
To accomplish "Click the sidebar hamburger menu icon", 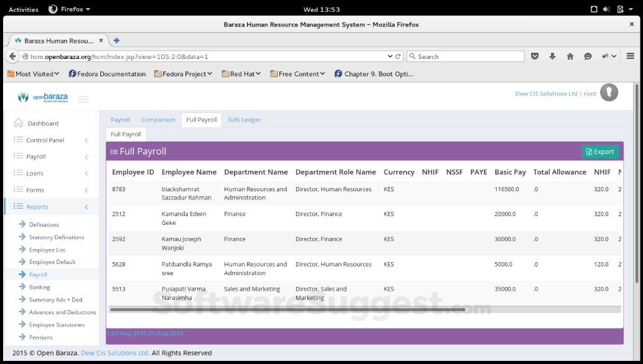I will click(x=83, y=98).
